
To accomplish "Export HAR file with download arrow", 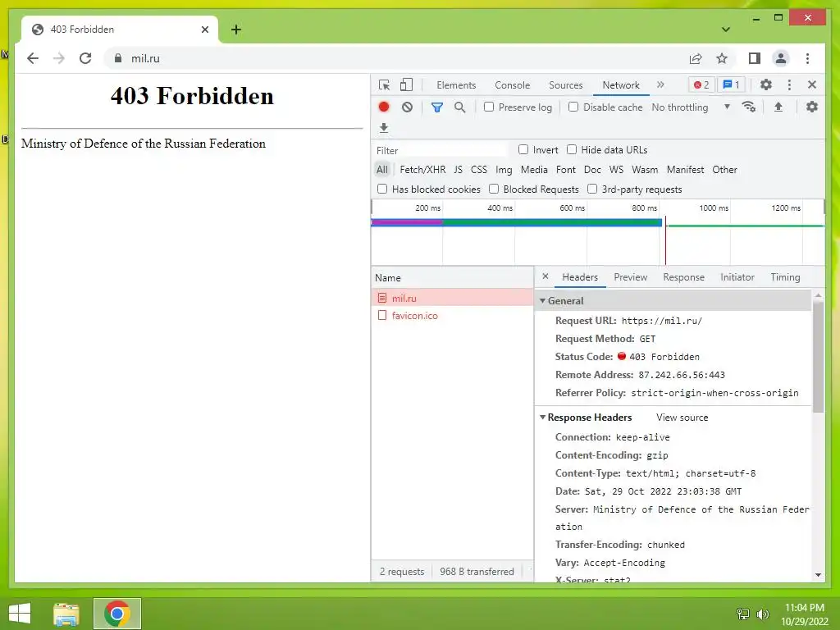I will coord(384,128).
